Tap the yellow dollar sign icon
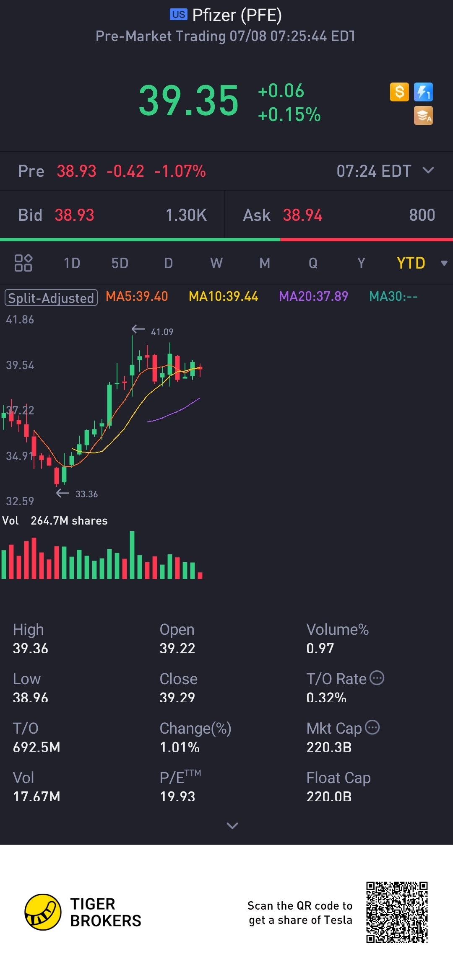The image size is (453, 980). tap(399, 92)
